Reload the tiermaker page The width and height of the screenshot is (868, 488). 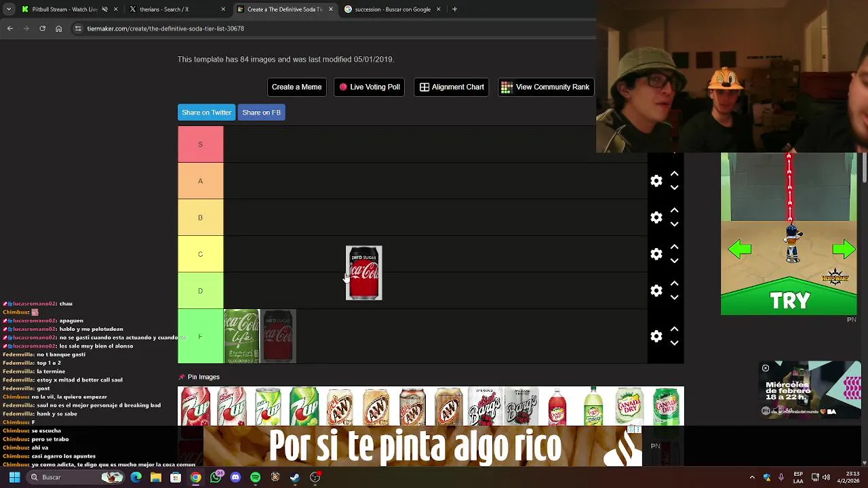(42, 28)
